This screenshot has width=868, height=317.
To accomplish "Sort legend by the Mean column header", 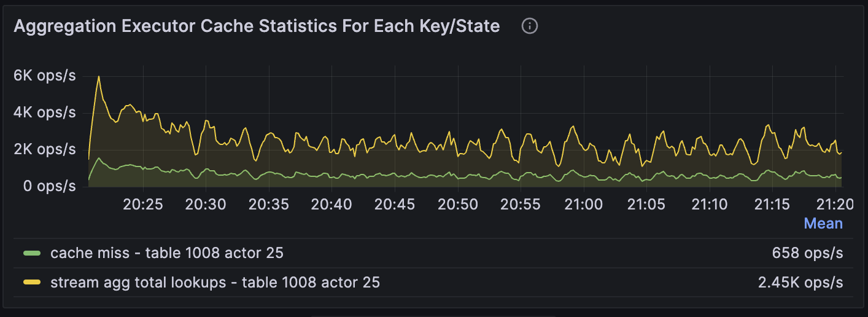I will click(823, 224).
